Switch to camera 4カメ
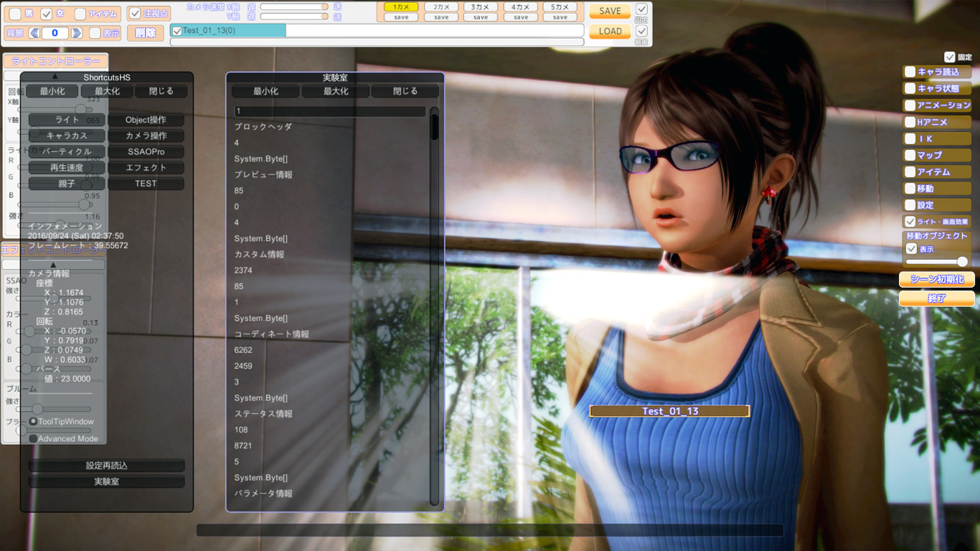Screen dimensions: 980x551 pos(521,7)
